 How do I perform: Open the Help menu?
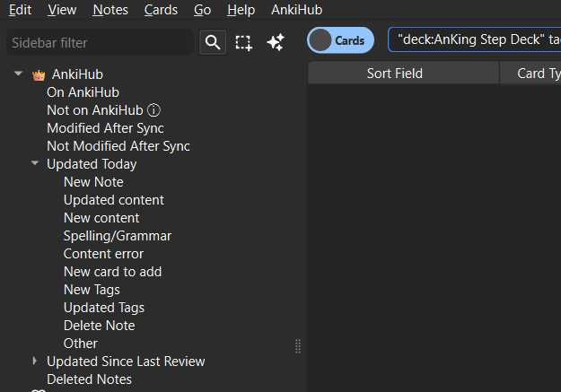[241, 10]
